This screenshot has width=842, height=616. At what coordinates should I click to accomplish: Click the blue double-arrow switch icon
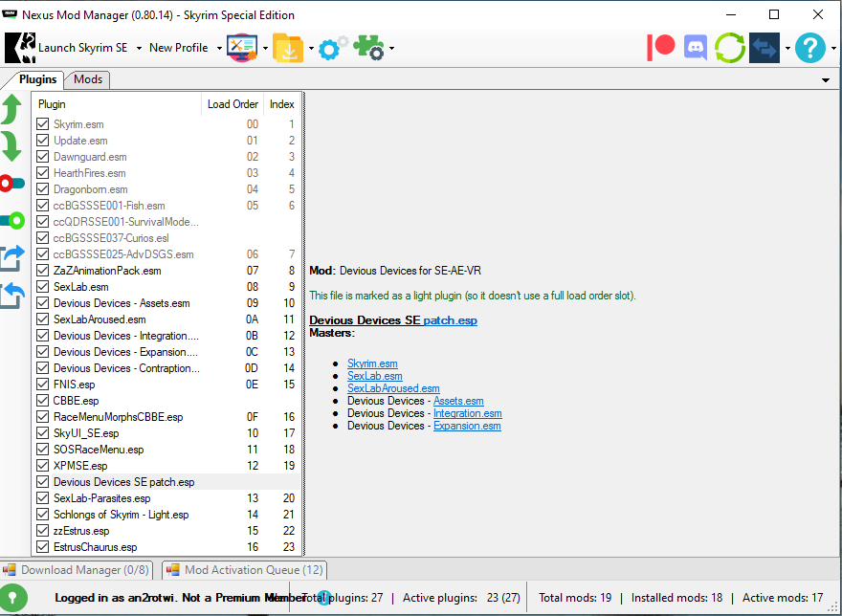(764, 48)
